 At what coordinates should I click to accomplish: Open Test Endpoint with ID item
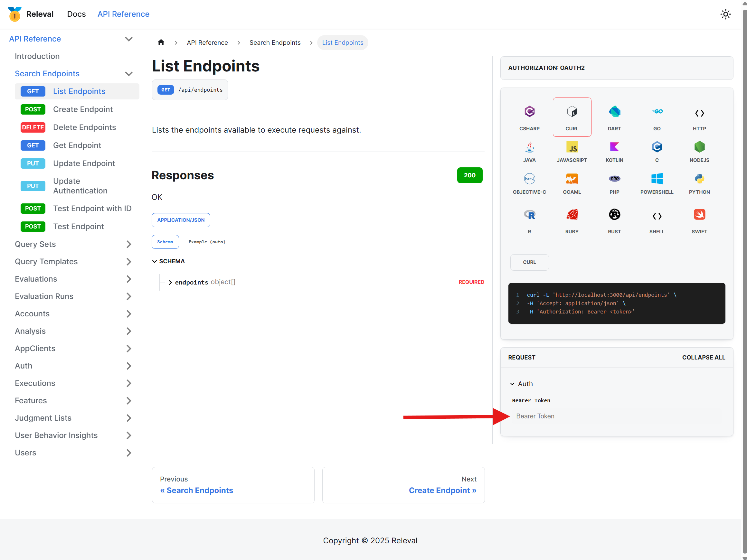77,209
